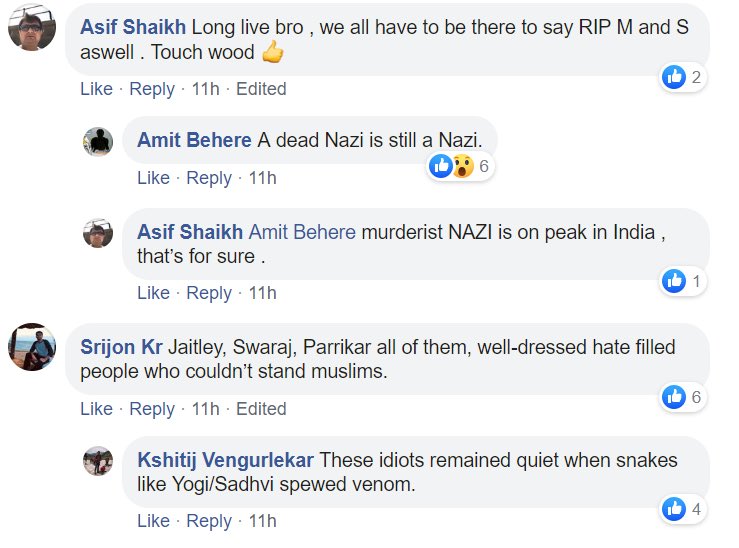Open Srijon Kr's profile picture
Image resolution: width=739 pixels, height=548 pixels.
[x=31, y=347]
